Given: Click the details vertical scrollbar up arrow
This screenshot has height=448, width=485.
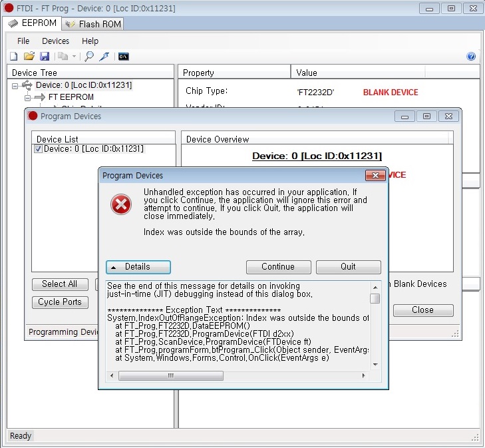Looking at the screenshot, I should (x=375, y=288).
